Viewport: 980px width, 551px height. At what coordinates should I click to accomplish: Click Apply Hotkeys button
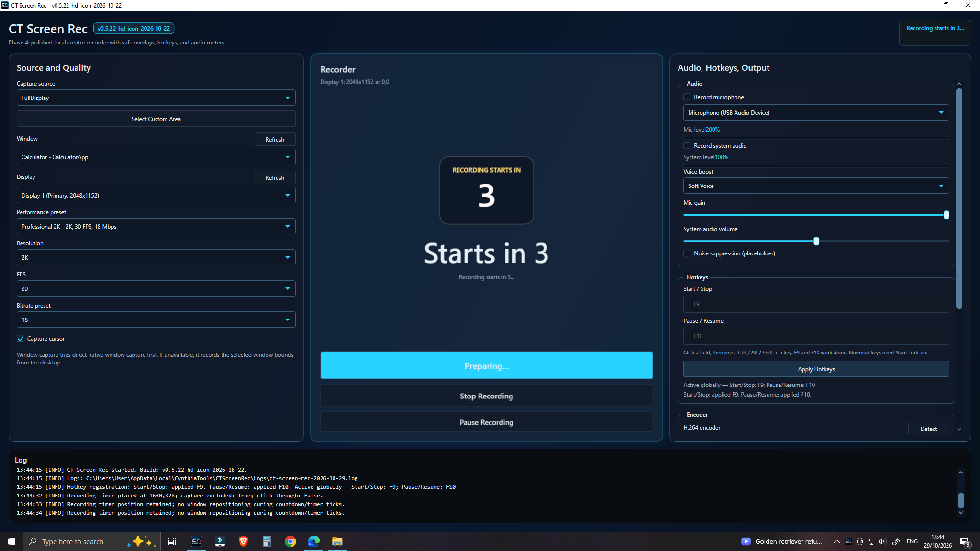[816, 369]
